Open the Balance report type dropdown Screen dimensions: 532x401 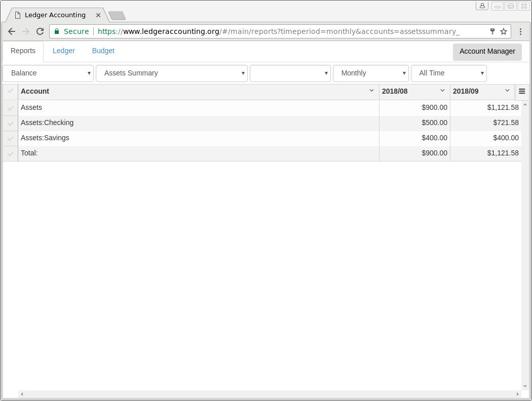tap(48, 73)
